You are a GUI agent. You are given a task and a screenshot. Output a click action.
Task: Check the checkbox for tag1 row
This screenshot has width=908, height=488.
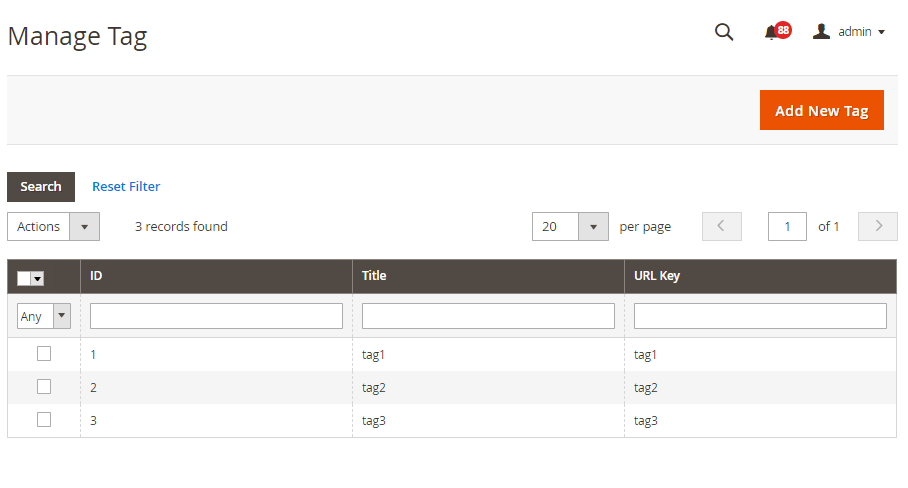point(44,354)
